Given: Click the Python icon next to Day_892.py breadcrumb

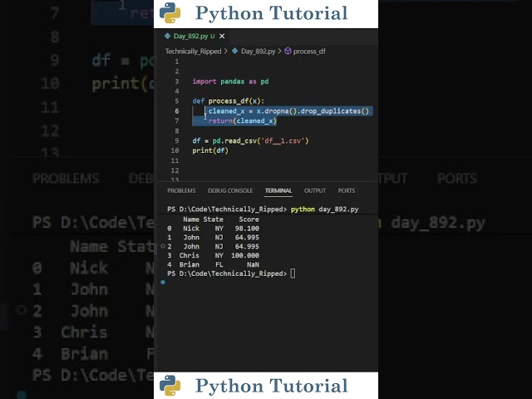Looking at the screenshot, I should coord(234,52).
